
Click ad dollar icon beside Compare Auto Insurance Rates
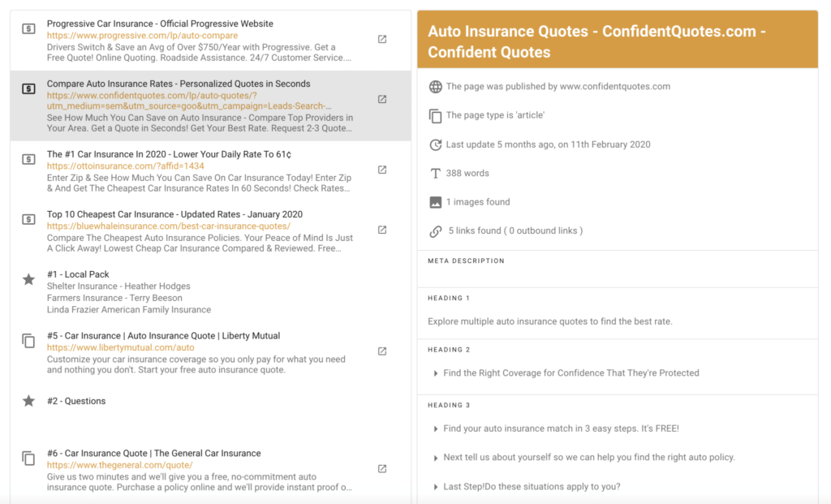tap(28, 88)
